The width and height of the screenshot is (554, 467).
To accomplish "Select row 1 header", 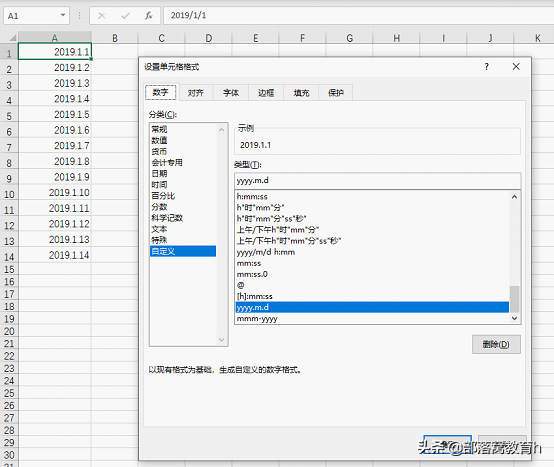I will point(9,53).
